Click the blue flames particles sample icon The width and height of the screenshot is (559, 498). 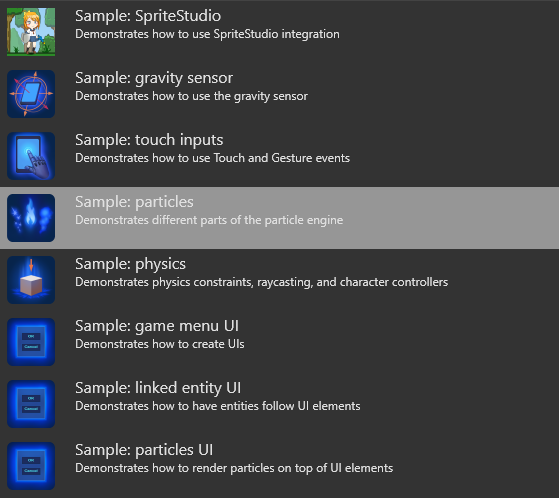click(x=31, y=218)
